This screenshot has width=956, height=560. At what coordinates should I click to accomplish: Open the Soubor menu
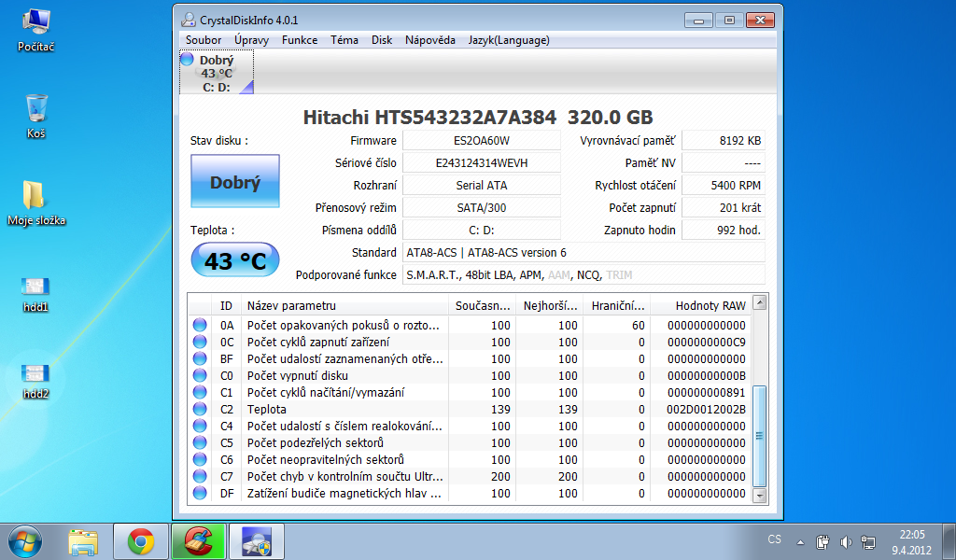tap(204, 40)
